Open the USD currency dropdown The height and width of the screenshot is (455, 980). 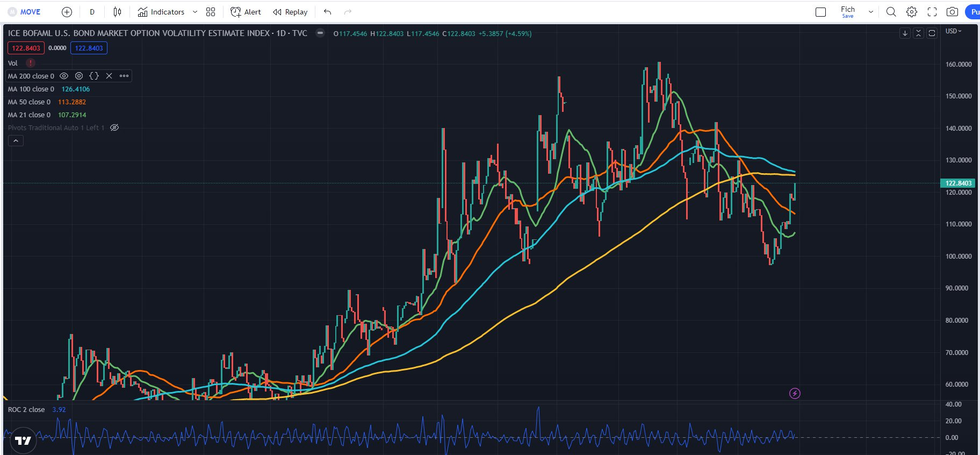[954, 31]
